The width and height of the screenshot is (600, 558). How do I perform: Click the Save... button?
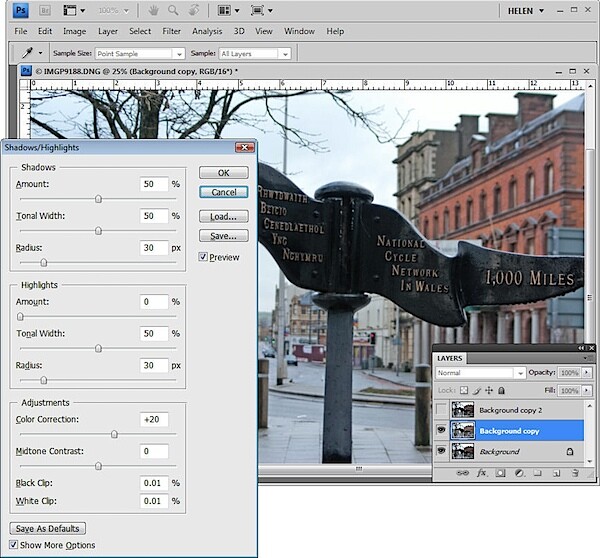coord(224,236)
